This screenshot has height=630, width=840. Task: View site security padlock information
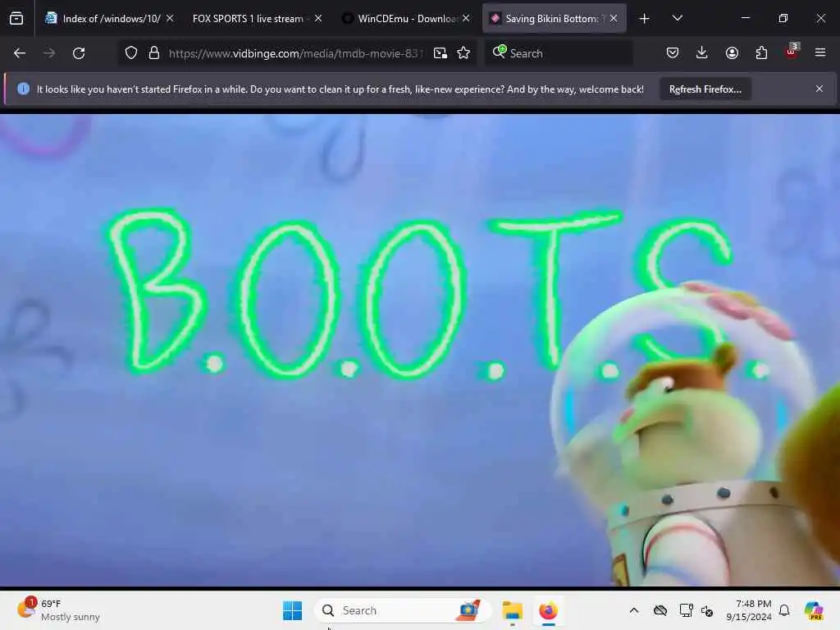pyautogui.click(x=153, y=53)
